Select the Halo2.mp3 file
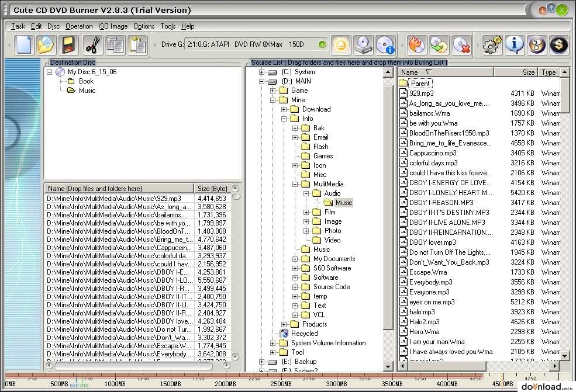 [x=425, y=321]
